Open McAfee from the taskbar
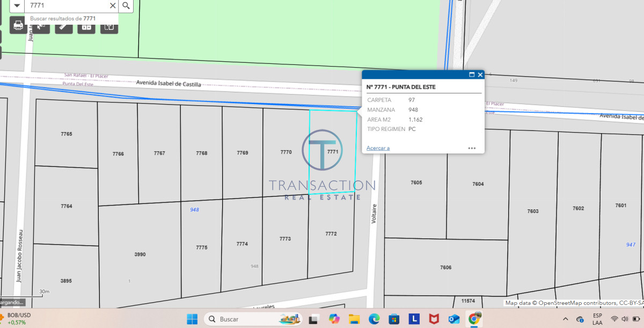This screenshot has width=644, height=328. tap(434, 319)
